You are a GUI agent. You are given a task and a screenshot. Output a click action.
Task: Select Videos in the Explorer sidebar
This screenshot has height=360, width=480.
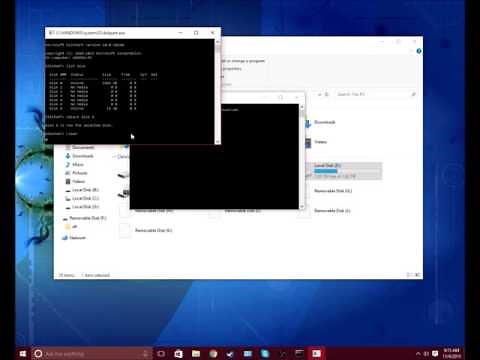(75, 181)
